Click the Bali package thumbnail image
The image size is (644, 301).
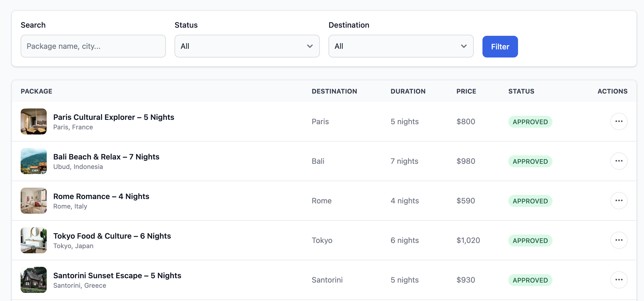34,161
